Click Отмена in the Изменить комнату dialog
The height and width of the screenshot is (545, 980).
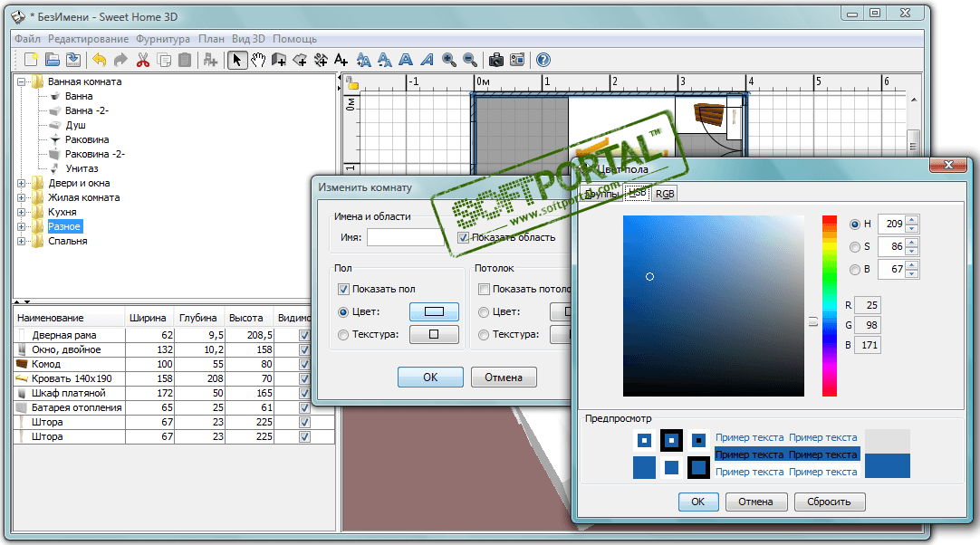504,378
